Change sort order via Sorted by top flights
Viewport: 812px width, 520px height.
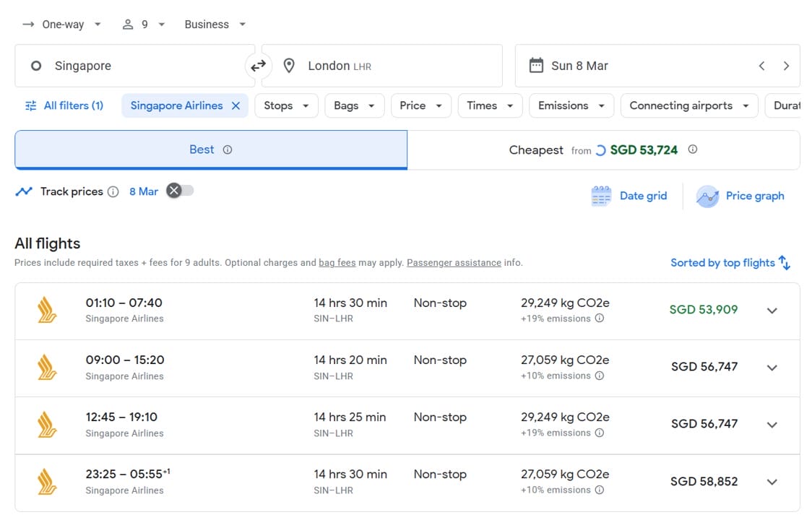coord(730,263)
